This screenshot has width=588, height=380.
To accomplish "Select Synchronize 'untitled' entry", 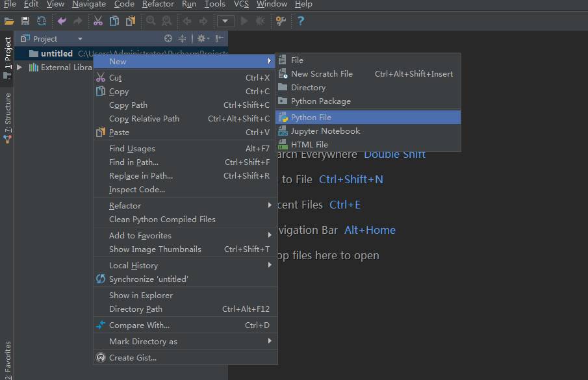I will pyautogui.click(x=184, y=279).
